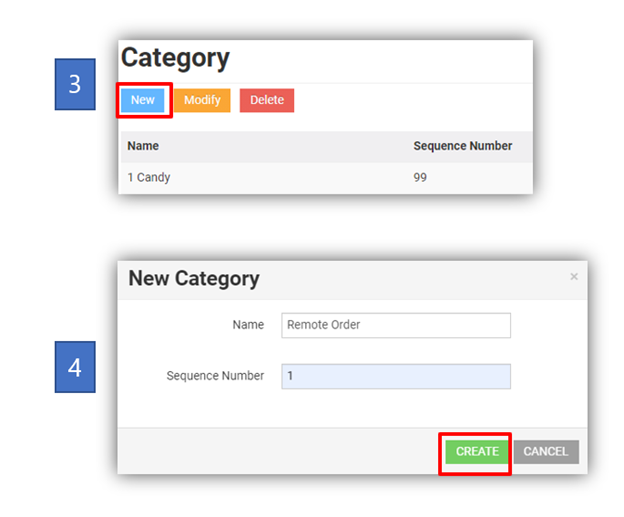Dismiss the dialog with CANCEL
This screenshot has width=624, height=517.
[x=546, y=452]
